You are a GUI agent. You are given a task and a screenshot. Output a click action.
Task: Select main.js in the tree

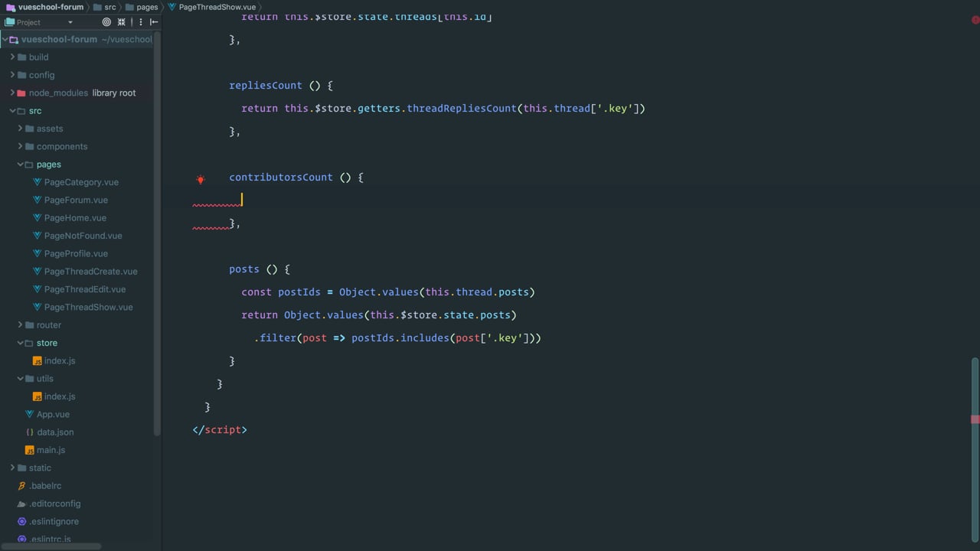click(51, 450)
